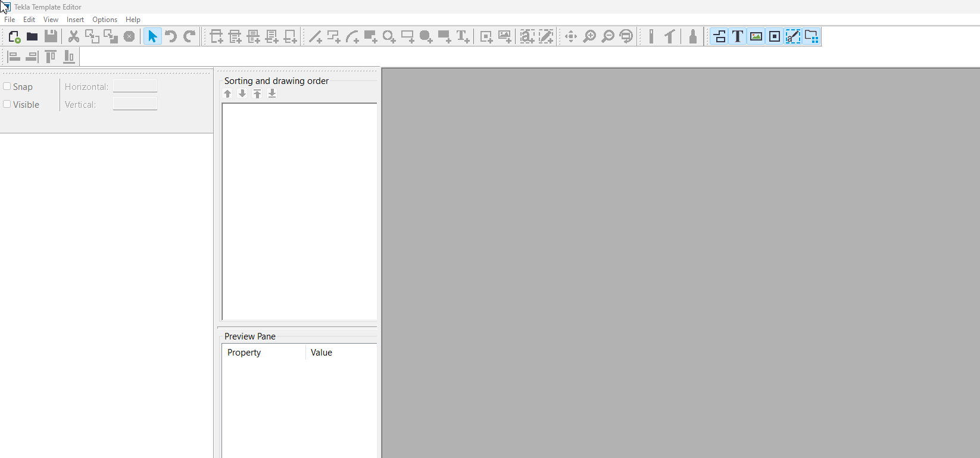
Task: Click the Zoom in magnifier icon
Action: coord(589,37)
